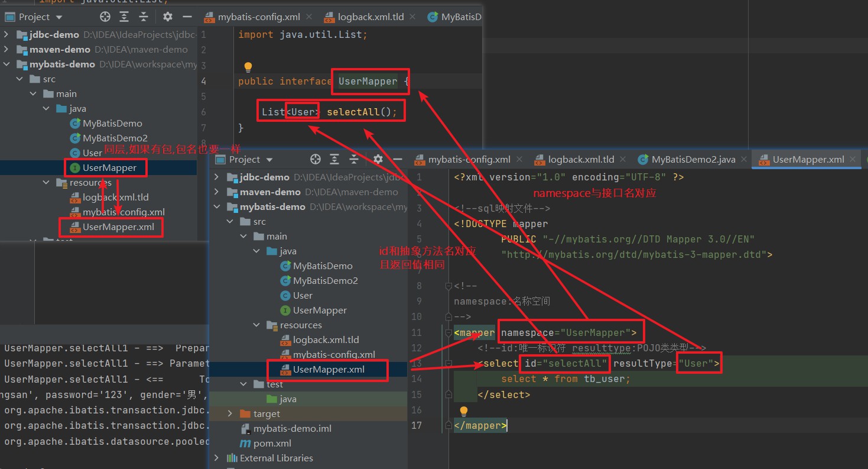Fold the mapper tag at line 11 in the gutter
Screen dimensions: 868x469
(x=448, y=332)
